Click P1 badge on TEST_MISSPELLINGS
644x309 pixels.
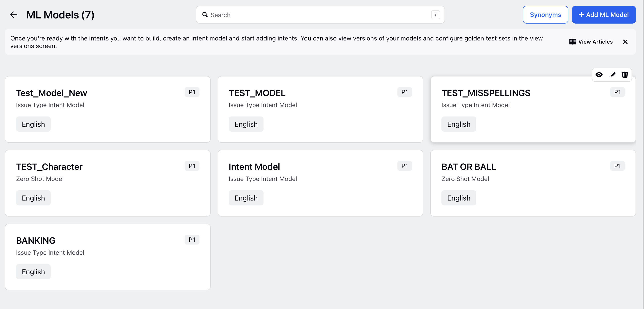[617, 92]
